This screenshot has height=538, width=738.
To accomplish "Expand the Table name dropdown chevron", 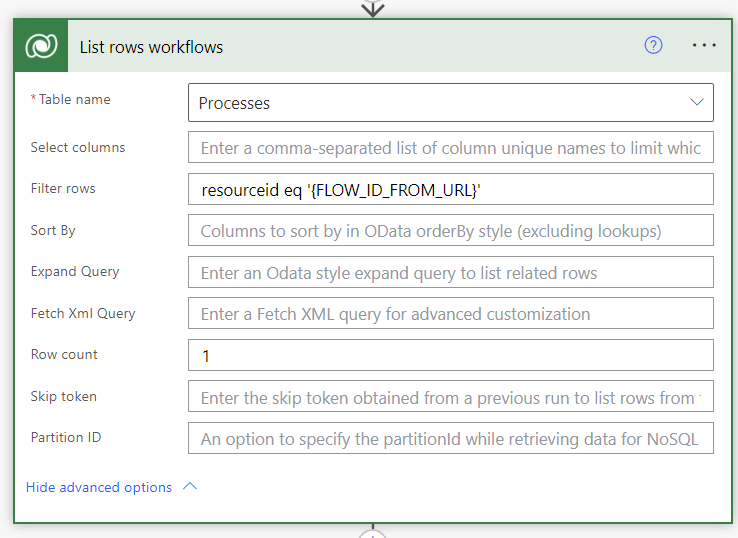I will 697,103.
